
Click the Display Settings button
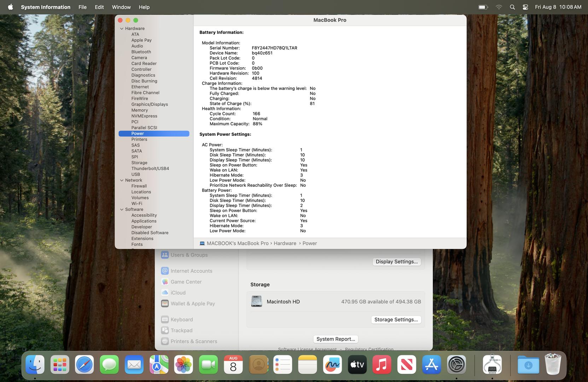click(x=396, y=262)
